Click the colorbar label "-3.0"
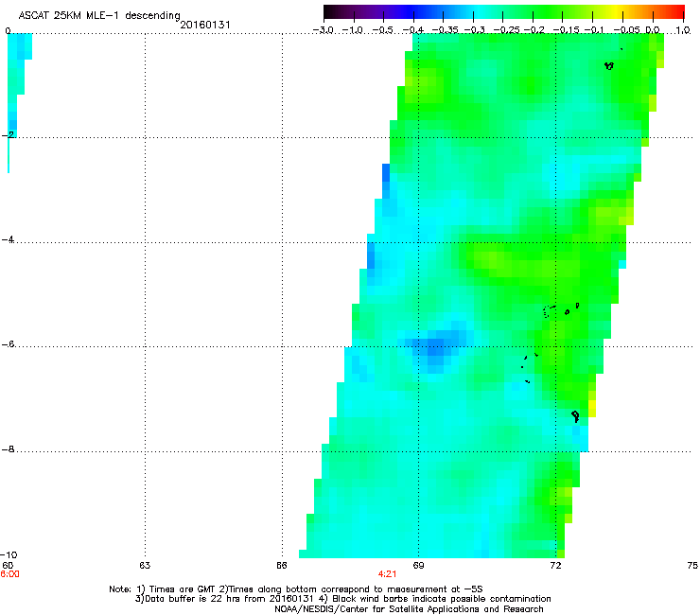 point(323,30)
